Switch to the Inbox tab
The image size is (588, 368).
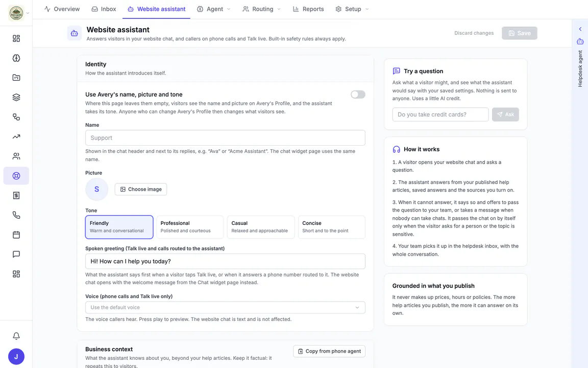coord(104,9)
